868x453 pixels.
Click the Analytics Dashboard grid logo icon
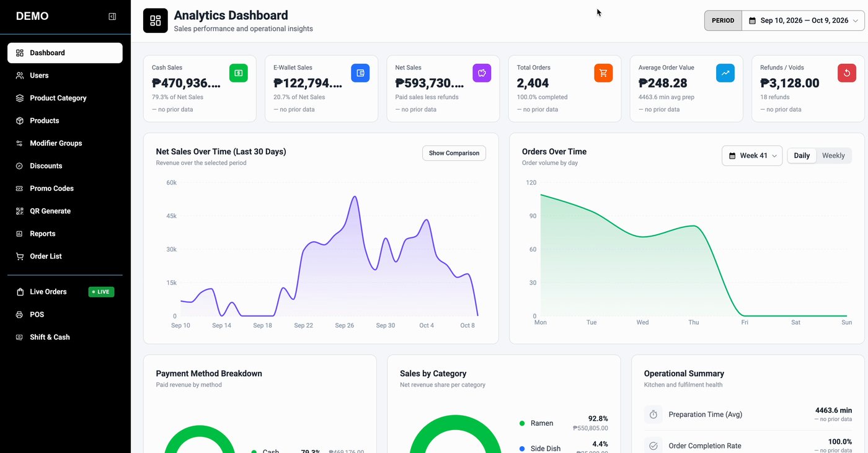pos(156,20)
